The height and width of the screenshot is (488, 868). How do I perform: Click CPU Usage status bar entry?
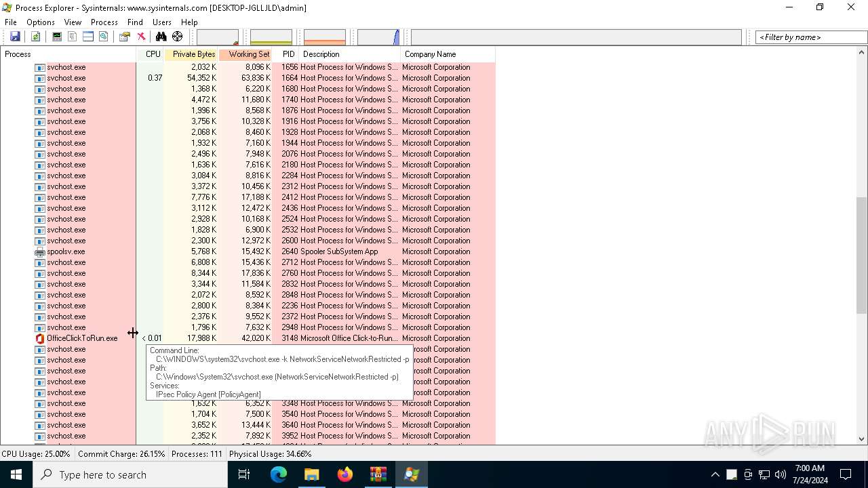pos(36,454)
